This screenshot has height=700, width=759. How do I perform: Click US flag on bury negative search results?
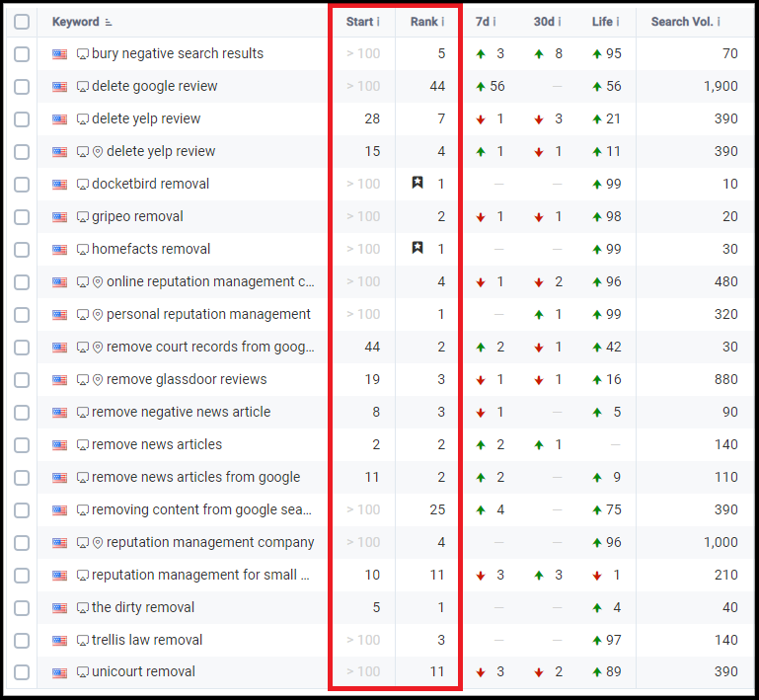point(59,53)
